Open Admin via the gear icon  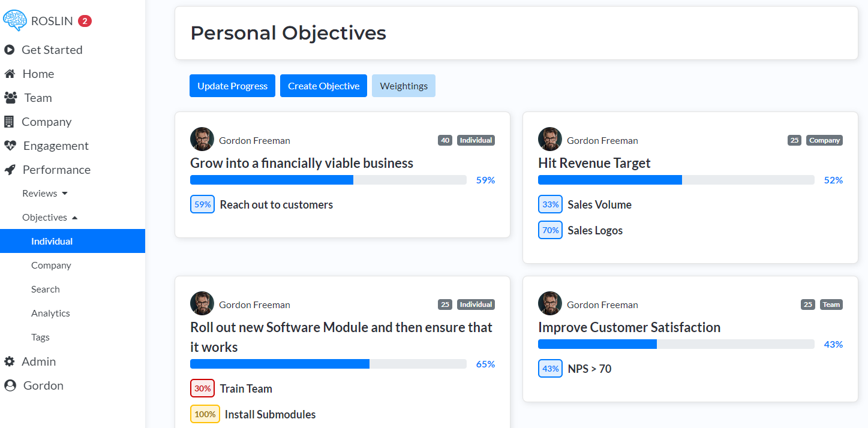[x=10, y=361]
